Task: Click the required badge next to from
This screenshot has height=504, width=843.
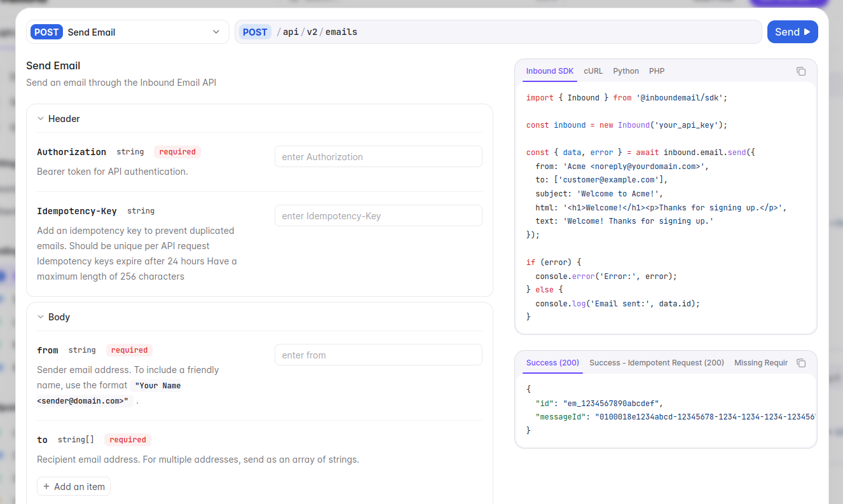Action: coord(129,350)
